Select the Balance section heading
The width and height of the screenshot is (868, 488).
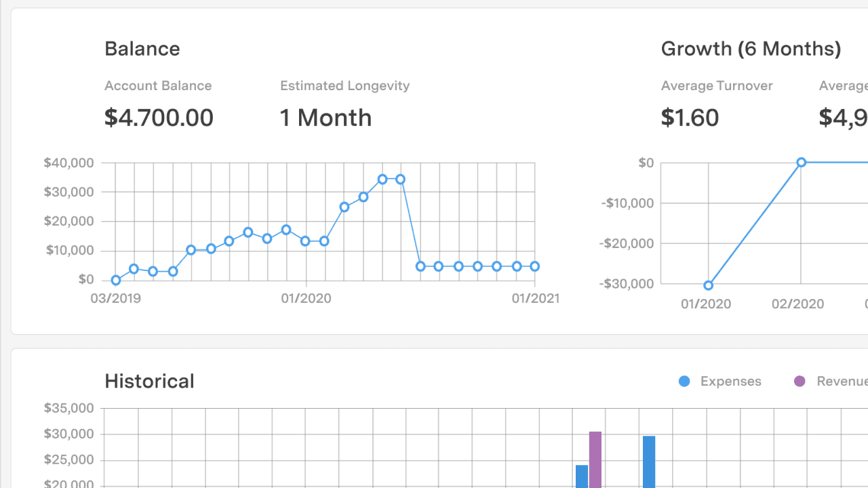point(142,49)
